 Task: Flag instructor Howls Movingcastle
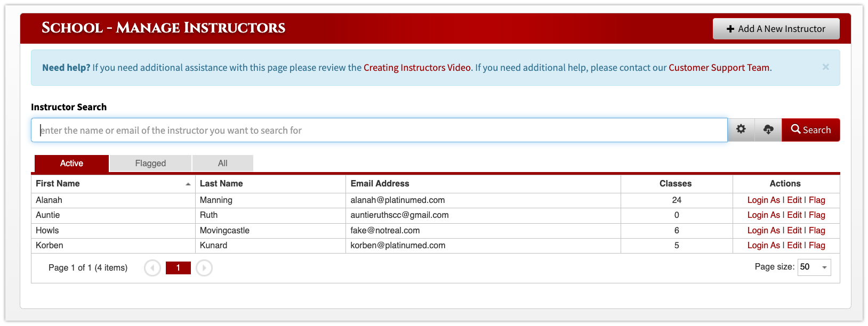817,231
